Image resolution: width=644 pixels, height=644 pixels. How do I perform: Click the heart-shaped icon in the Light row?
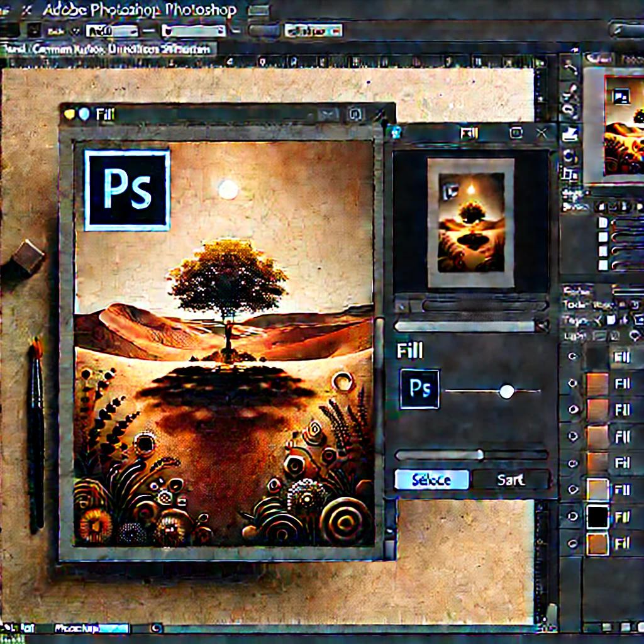[635, 336]
